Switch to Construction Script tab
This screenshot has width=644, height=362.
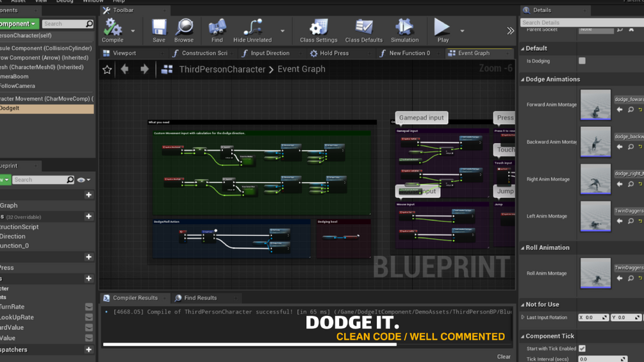point(203,53)
